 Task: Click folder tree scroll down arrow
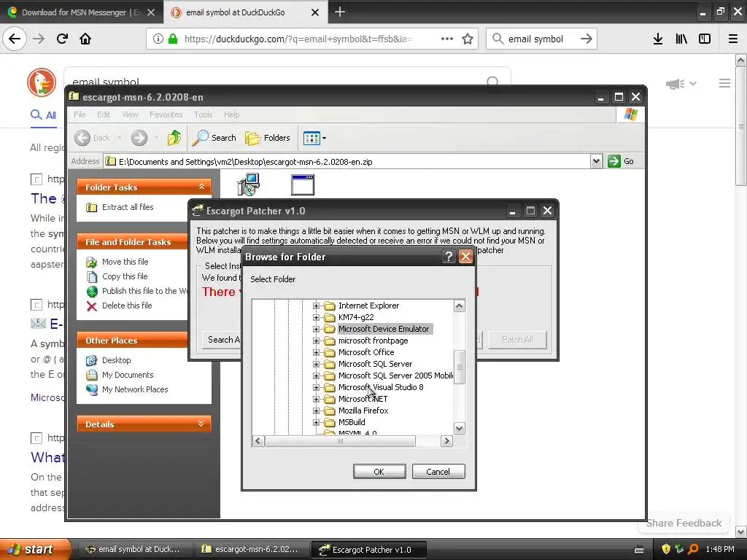[460, 429]
